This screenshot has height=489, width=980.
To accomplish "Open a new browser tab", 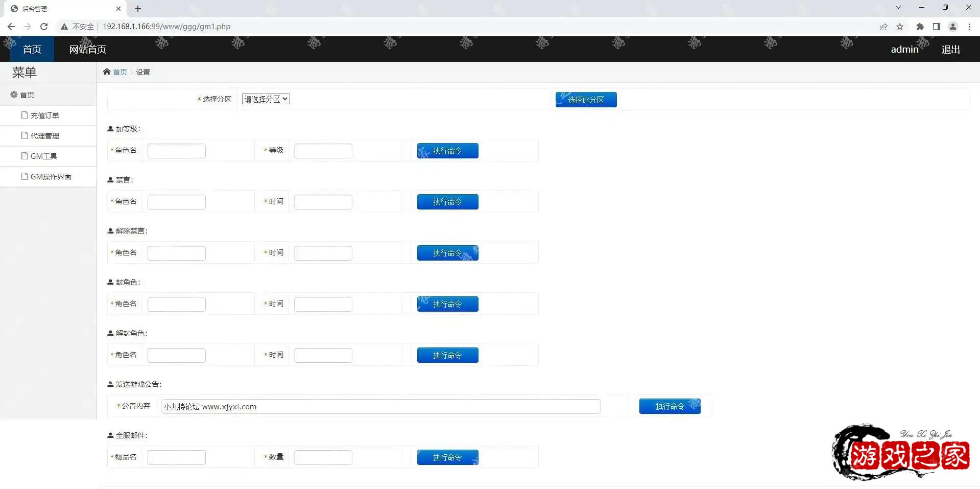I will point(138,9).
